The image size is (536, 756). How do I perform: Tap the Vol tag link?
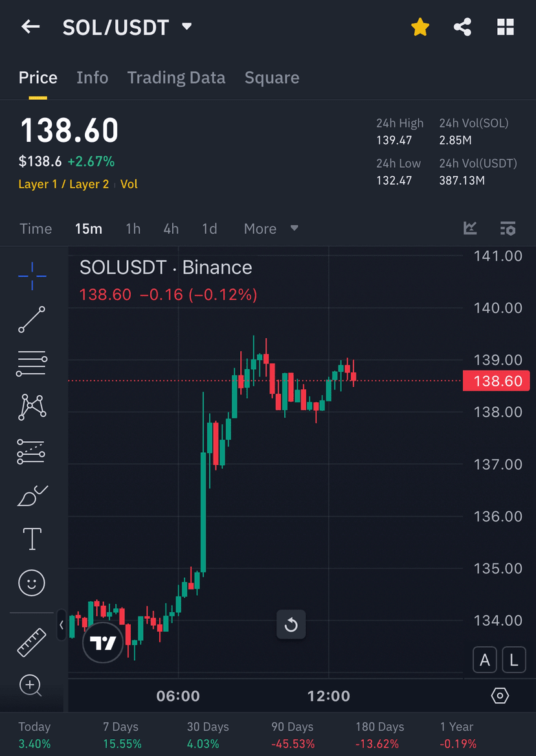129,184
